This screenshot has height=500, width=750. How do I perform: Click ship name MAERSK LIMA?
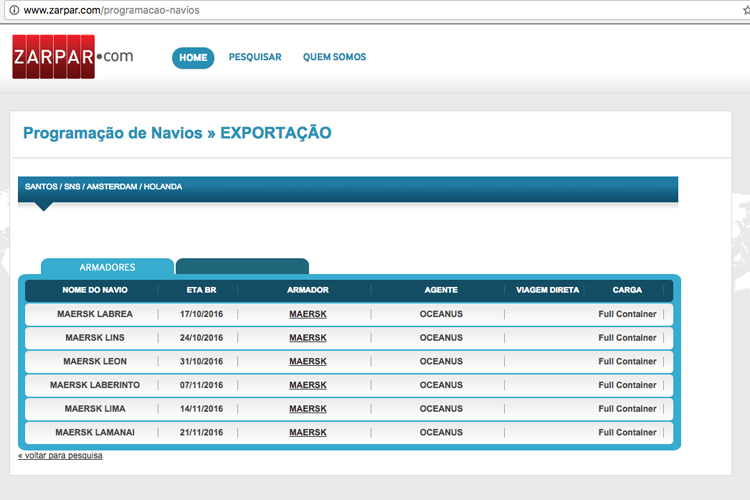(95, 409)
